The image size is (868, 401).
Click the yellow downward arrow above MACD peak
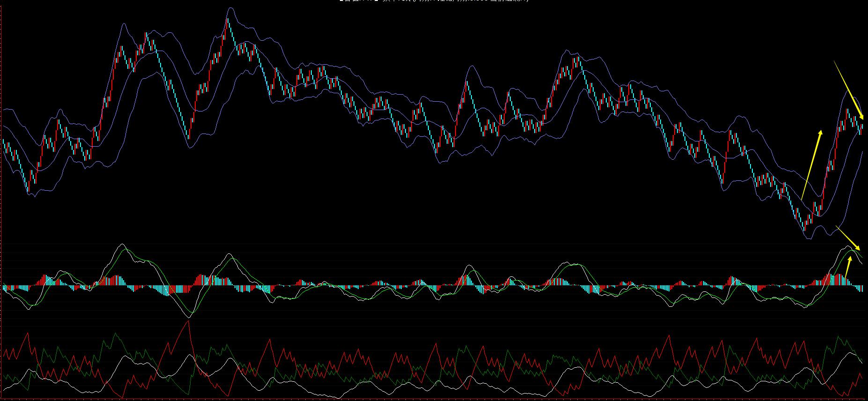point(848,238)
